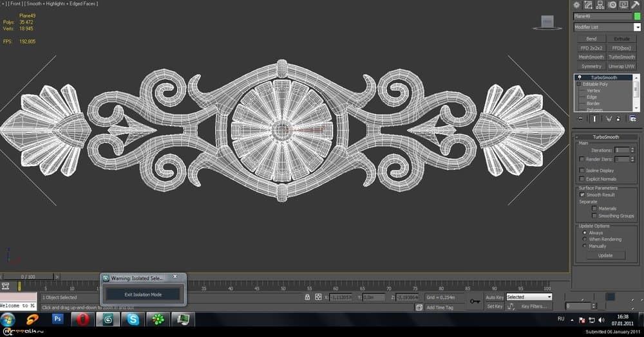Uncheck the Smooth Result checkbox
The height and width of the screenshot is (337, 644).
tap(582, 194)
